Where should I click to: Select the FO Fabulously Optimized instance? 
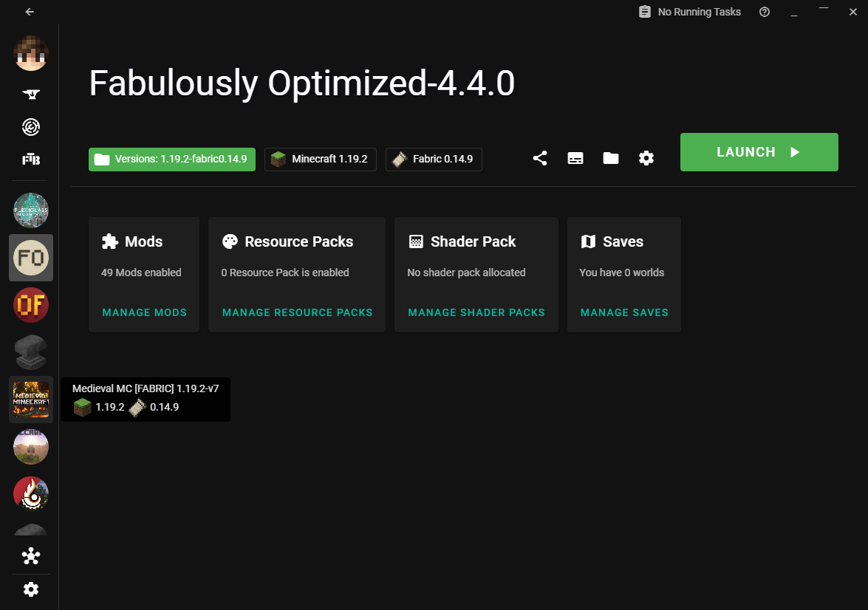coord(31,258)
